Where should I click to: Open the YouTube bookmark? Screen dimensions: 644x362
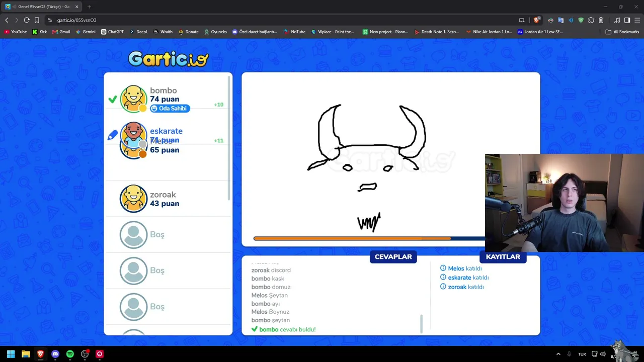point(15,32)
